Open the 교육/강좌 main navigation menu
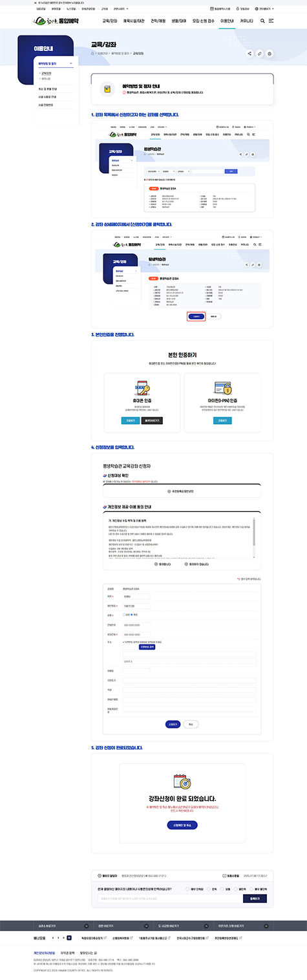 click(110, 21)
